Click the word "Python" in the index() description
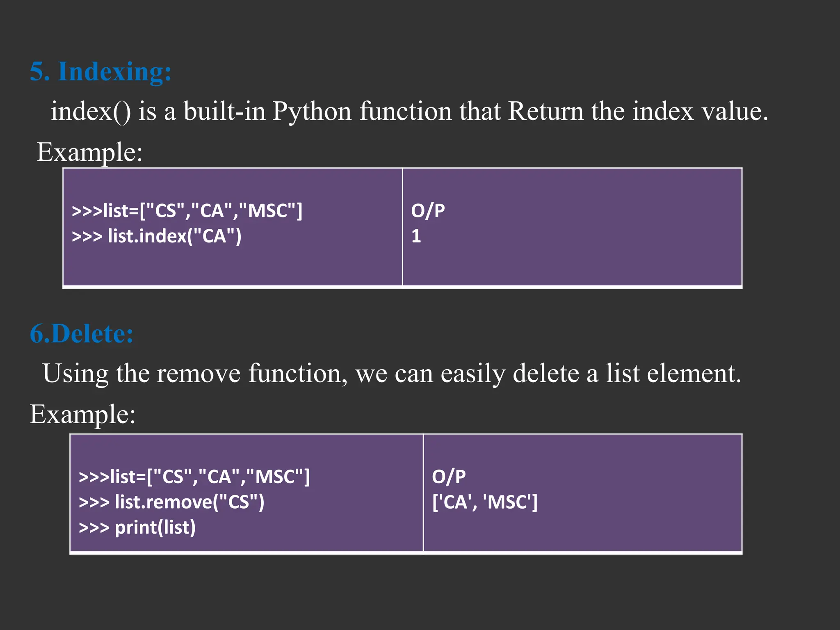Viewport: 840px width, 630px height. [x=312, y=112]
